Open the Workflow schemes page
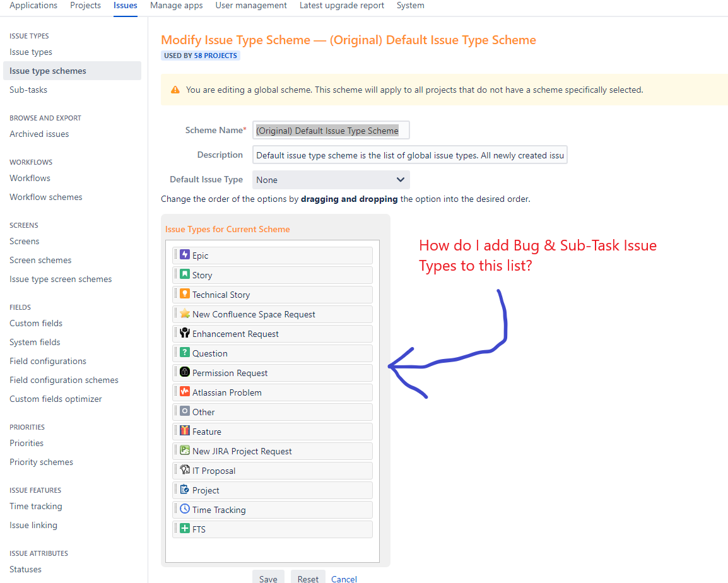 click(45, 197)
